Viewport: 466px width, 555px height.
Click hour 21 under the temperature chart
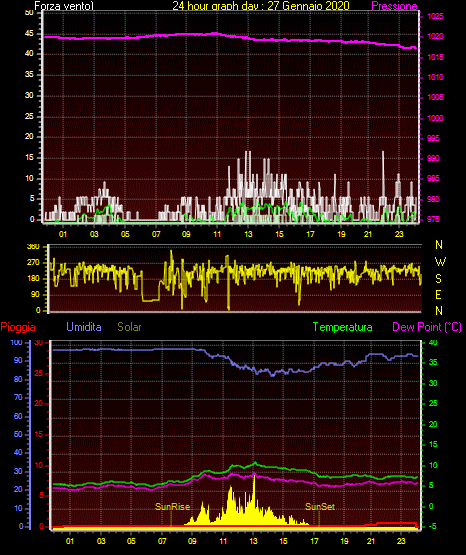point(370,541)
